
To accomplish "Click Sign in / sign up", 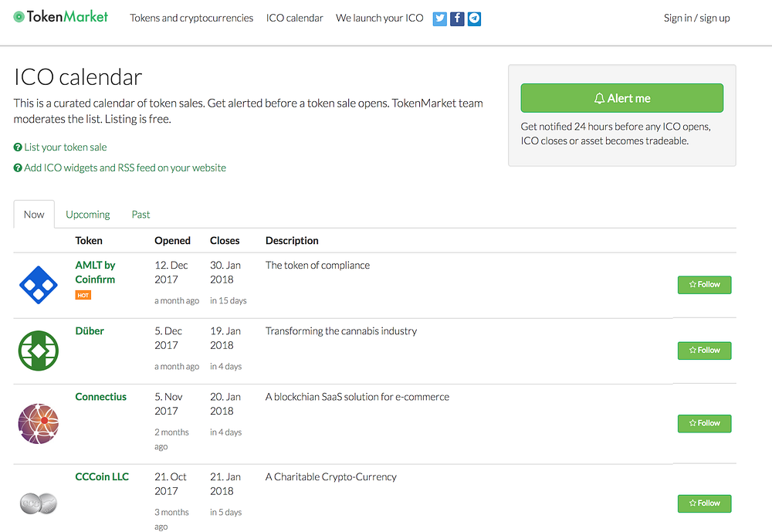I will tap(696, 18).
